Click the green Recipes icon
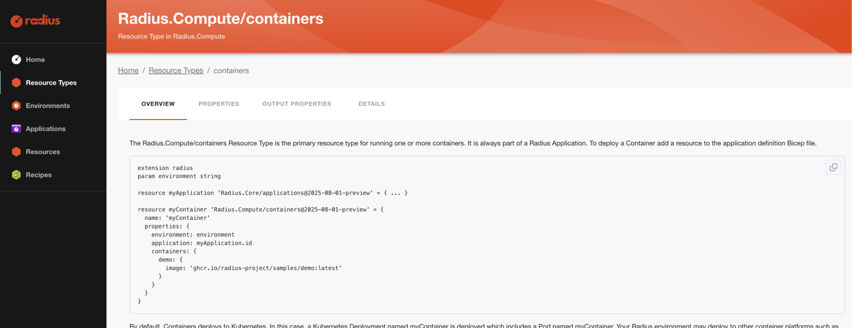 (16, 175)
